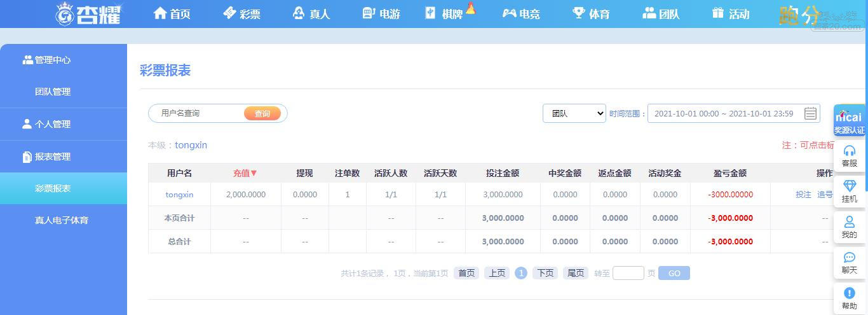Click the 活跃天数 column header
The height and width of the screenshot is (315, 868).
[440, 173]
